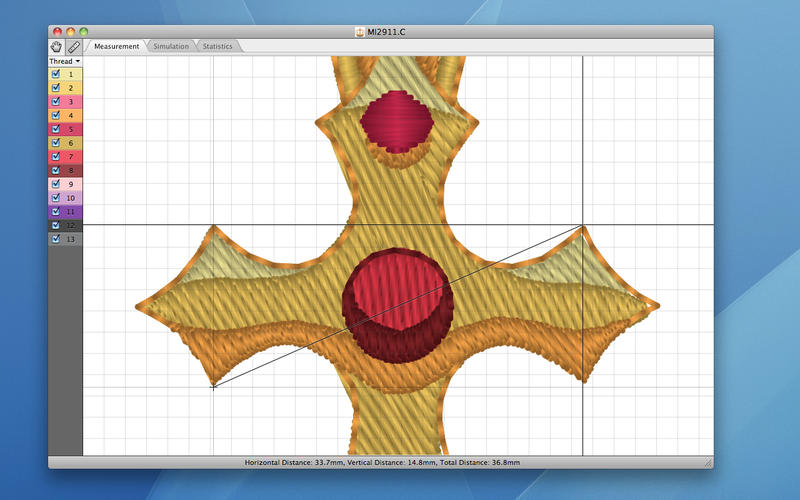The width and height of the screenshot is (800, 500).
Task: Toggle thread 10 visibility checkbox
Action: pyautogui.click(x=56, y=197)
